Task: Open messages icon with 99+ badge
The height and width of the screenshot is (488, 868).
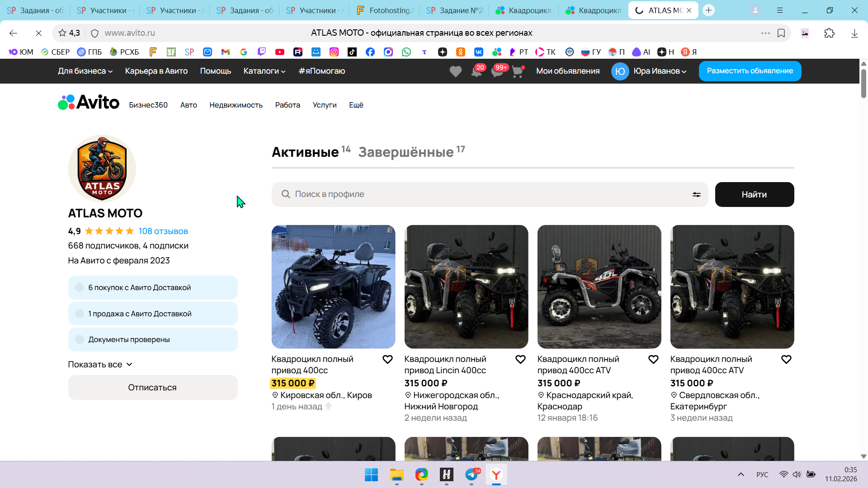Action: (x=497, y=71)
